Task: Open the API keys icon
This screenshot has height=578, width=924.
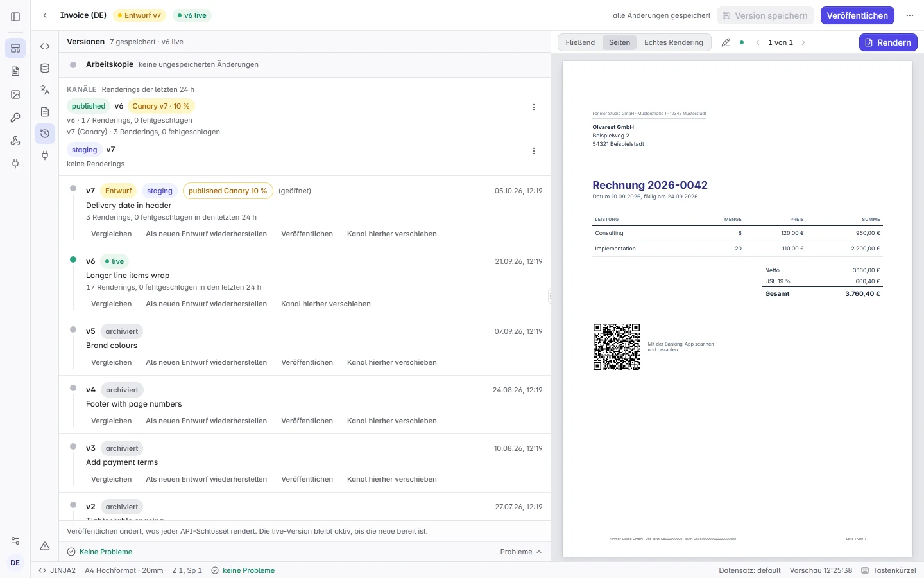Action: pyautogui.click(x=15, y=118)
